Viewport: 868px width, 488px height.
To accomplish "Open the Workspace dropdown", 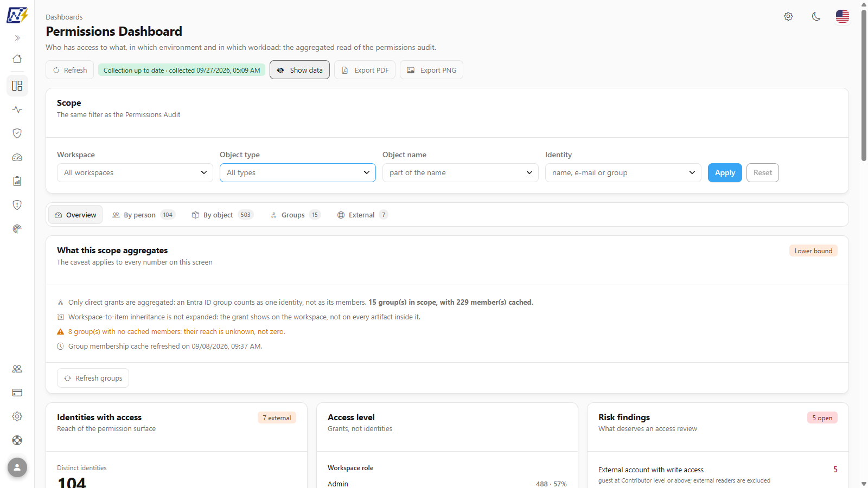I will pos(135,172).
